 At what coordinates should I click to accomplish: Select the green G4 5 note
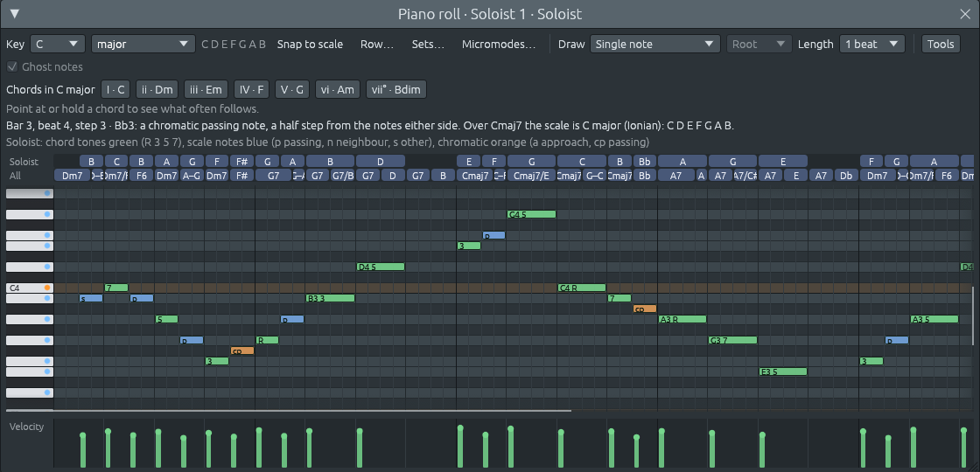coord(531,214)
